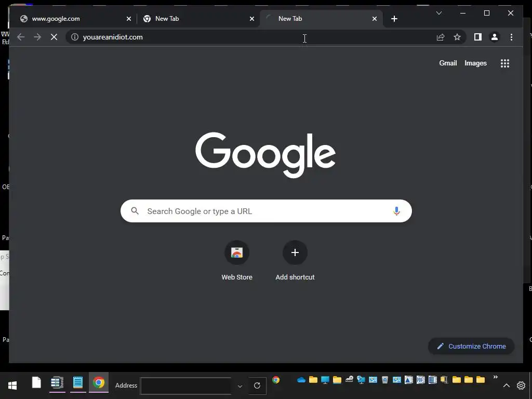This screenshot has width=532, height=399.
Task: Open the Notepad app on taskbar
Action: [78, 383]
